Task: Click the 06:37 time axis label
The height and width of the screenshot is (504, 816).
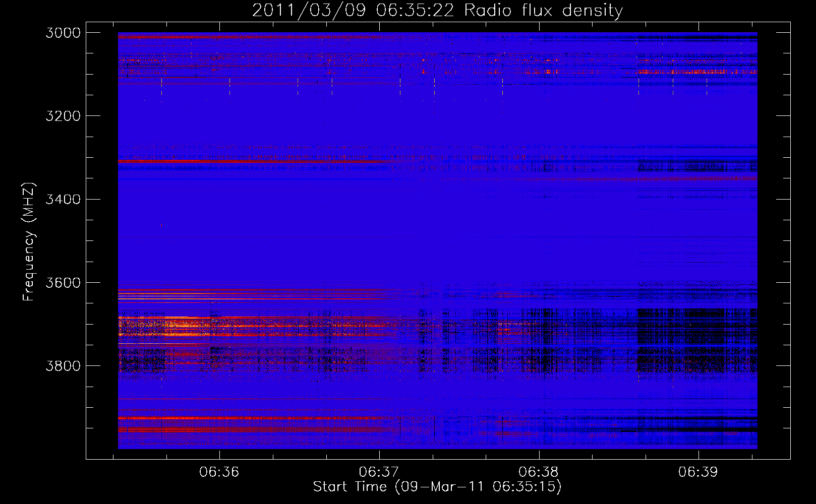Action: tap(379, 472)
